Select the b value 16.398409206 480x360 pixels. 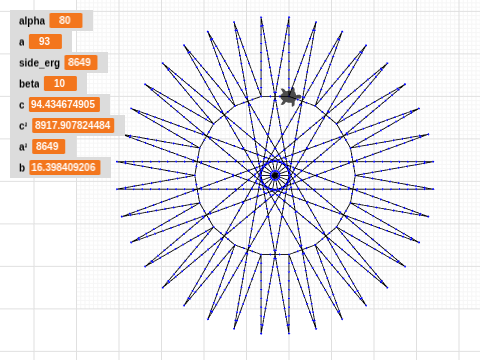pyautogui.click(x=65, y=167)
